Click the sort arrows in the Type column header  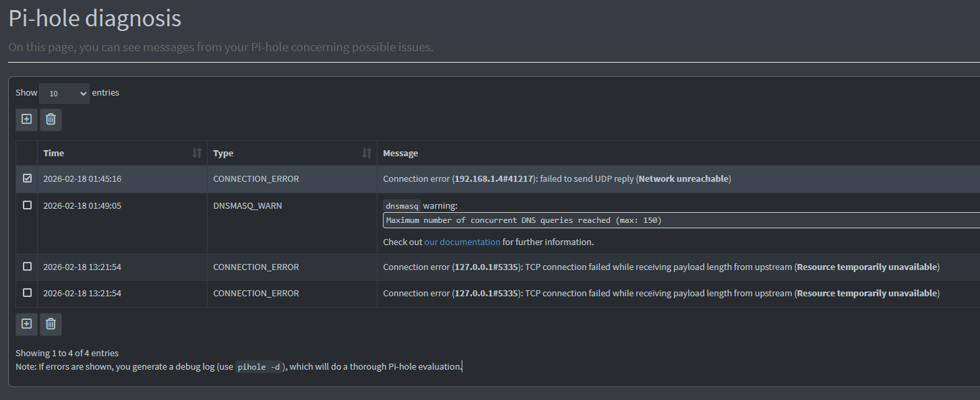(x=367, y=153)
